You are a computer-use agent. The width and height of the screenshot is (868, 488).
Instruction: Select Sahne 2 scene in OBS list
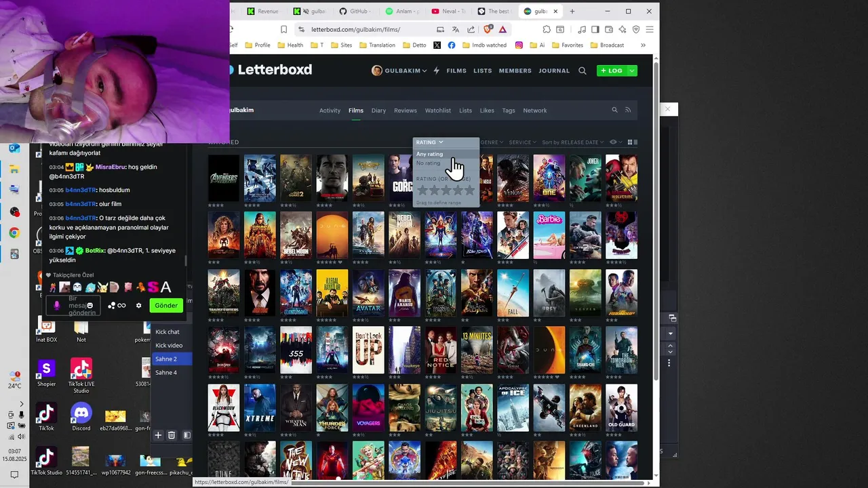point(172,359)
